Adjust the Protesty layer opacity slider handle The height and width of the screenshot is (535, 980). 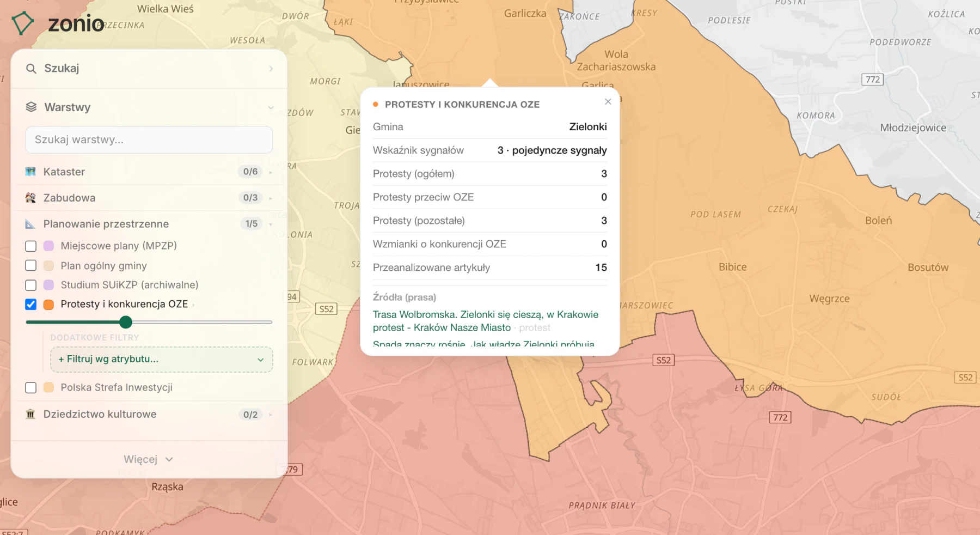[x=126, y=322]
